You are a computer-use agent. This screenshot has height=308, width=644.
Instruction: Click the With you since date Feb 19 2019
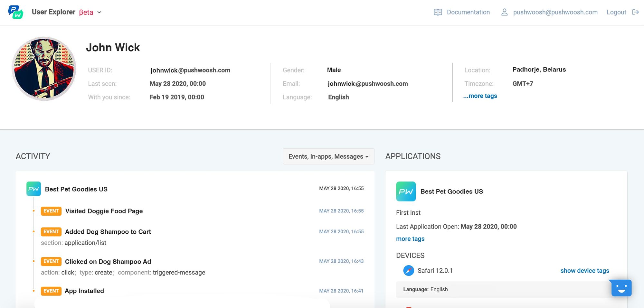[177, 97]
